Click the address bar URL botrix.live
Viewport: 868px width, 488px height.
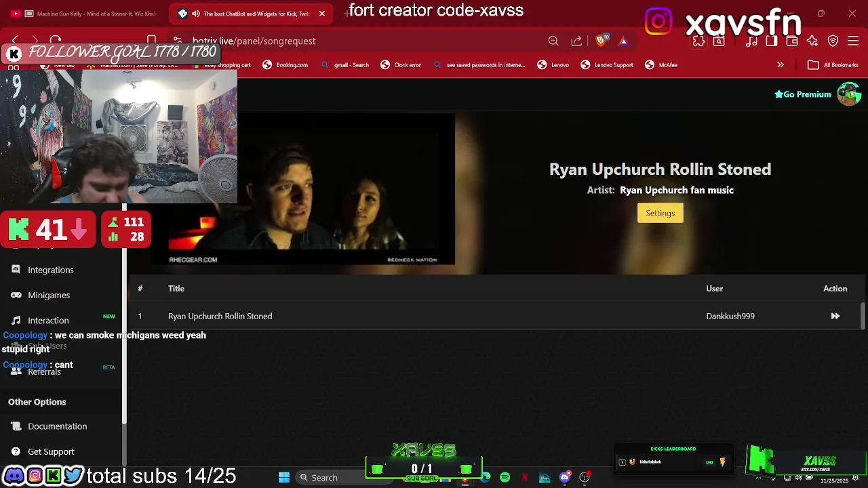point(254,41)
